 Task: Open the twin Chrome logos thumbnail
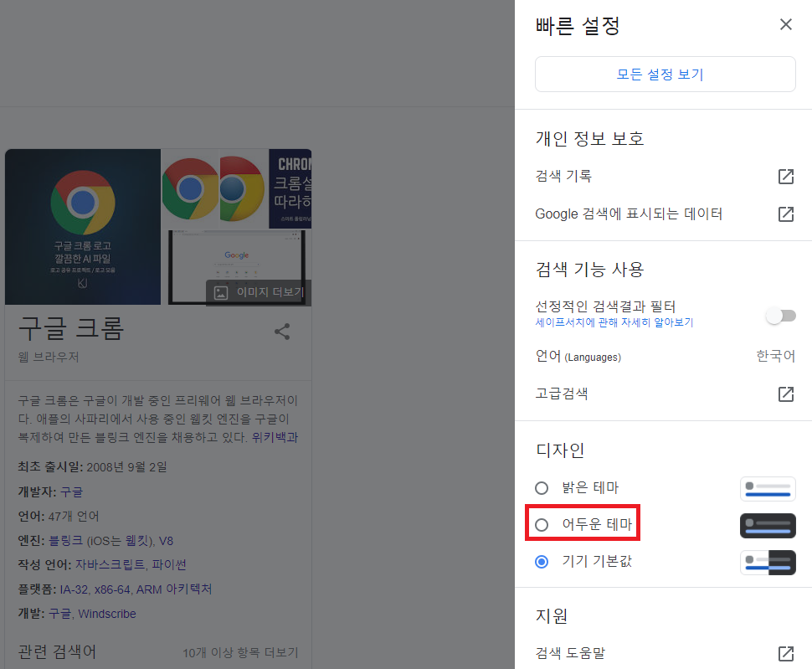pos(214,188)
